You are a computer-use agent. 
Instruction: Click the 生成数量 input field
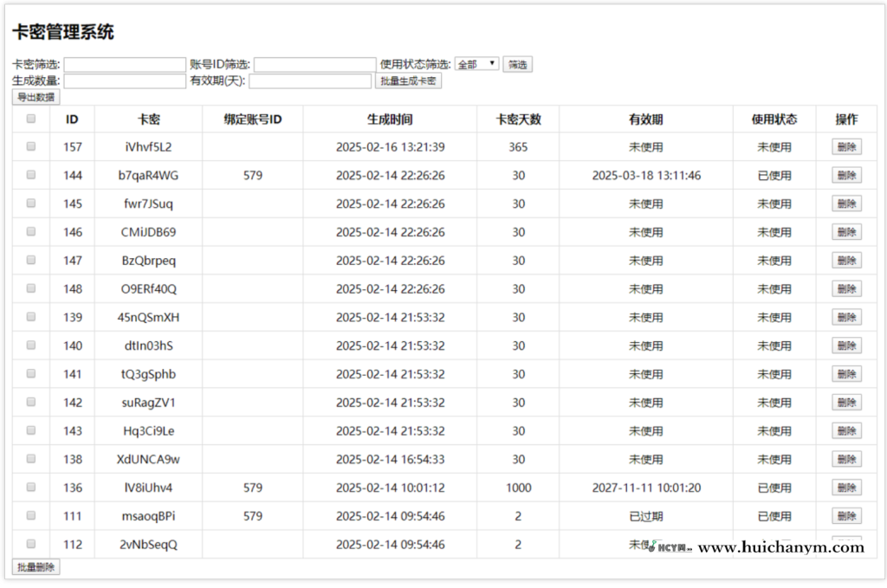click(126, 81)
